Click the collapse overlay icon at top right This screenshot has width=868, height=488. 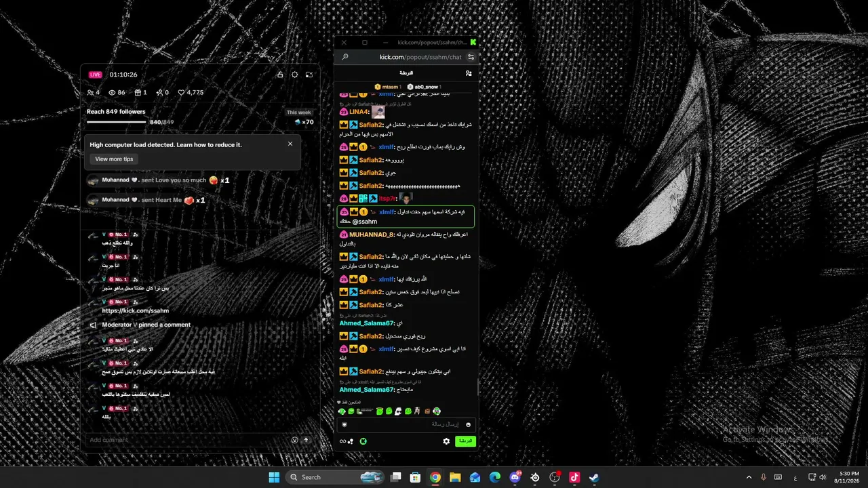pos(309,75)
